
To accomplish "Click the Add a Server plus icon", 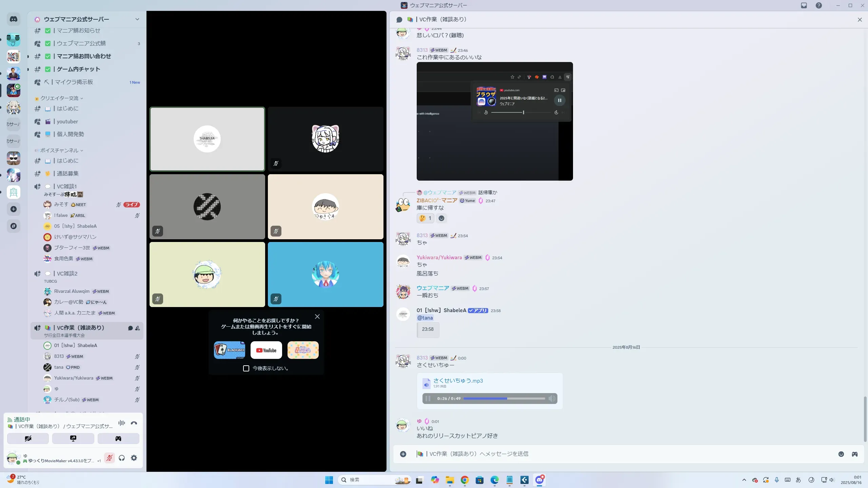I will (14, 209).
